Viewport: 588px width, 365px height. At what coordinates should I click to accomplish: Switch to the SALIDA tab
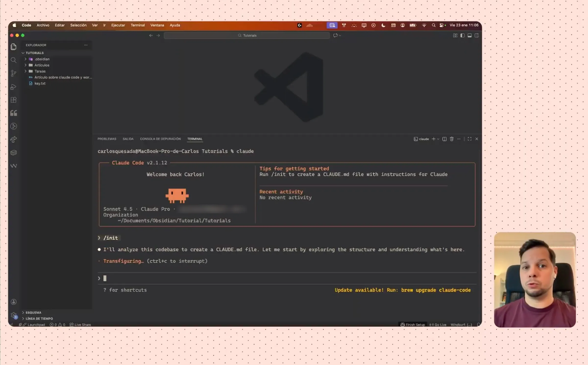(128, 139)
